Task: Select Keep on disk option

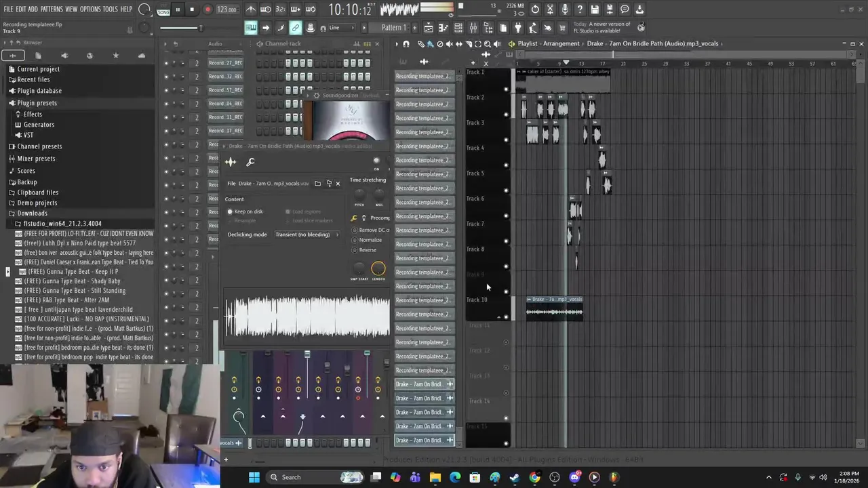Action: 245,211
